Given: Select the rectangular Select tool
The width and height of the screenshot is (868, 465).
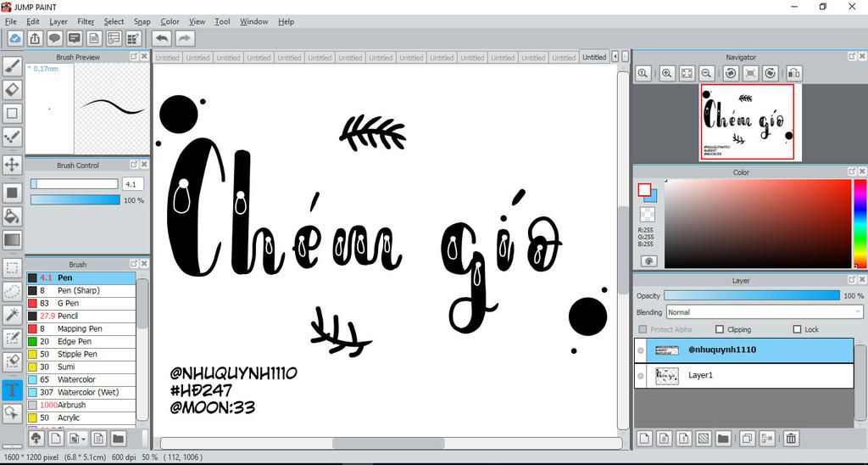Looking at the screenshot, I should [x=12, y=269].
